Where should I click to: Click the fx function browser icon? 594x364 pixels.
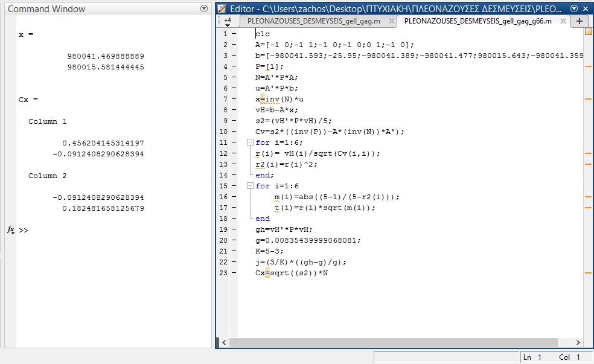11,229
